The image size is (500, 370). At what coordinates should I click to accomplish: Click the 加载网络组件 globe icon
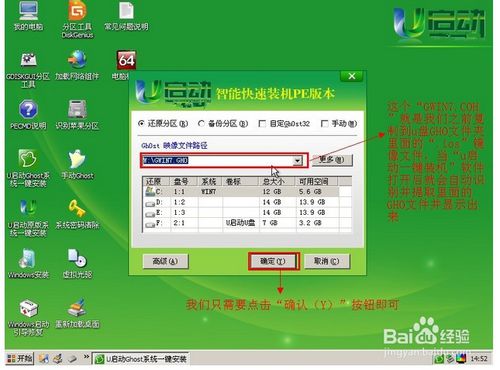coord(77,66)
